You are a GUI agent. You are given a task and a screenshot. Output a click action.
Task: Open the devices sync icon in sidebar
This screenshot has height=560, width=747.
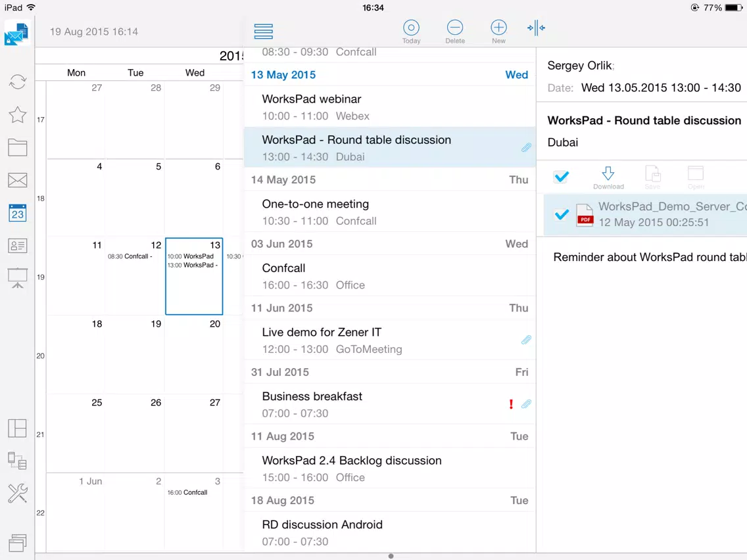tap(17, 461)
